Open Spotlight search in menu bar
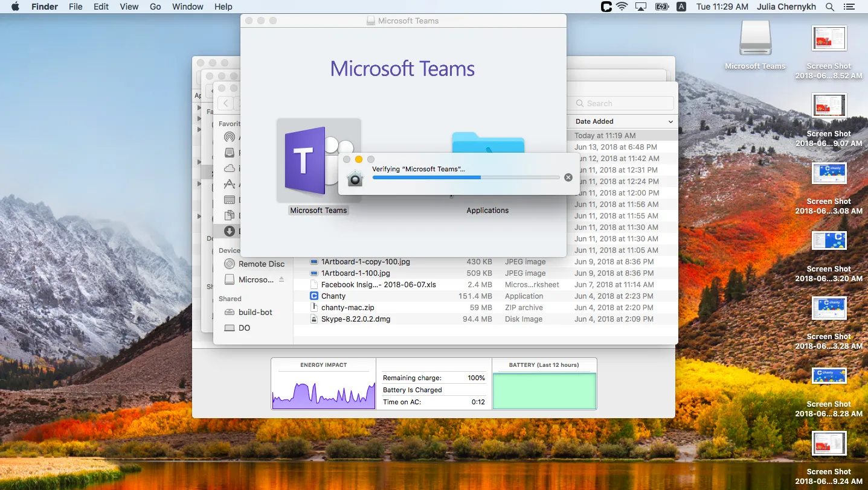868x490 pixels. [x=831, y=7]
